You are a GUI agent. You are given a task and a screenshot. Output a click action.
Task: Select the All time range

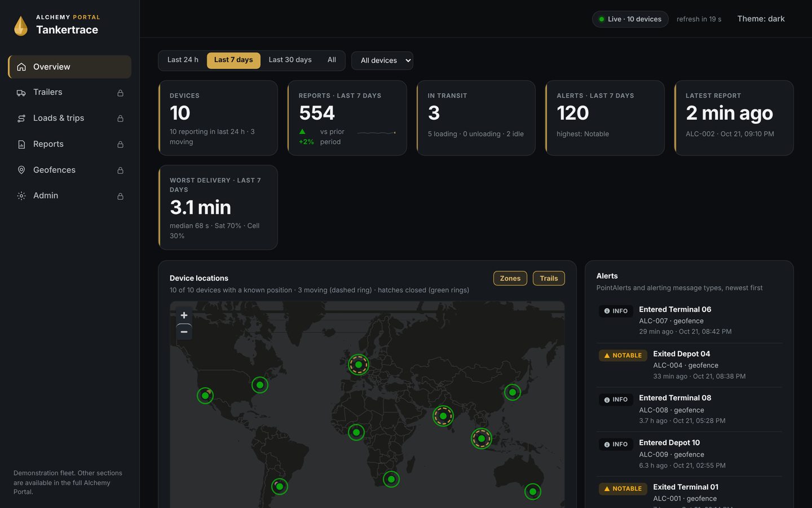[332, 60]
